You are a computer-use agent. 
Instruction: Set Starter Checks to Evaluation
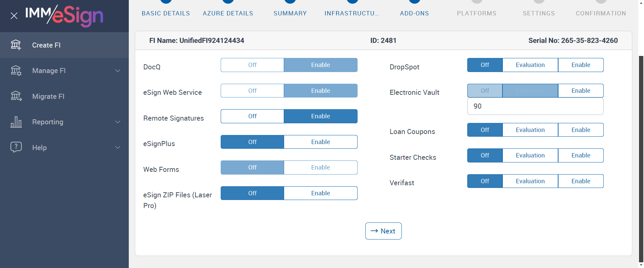(530, 155)
